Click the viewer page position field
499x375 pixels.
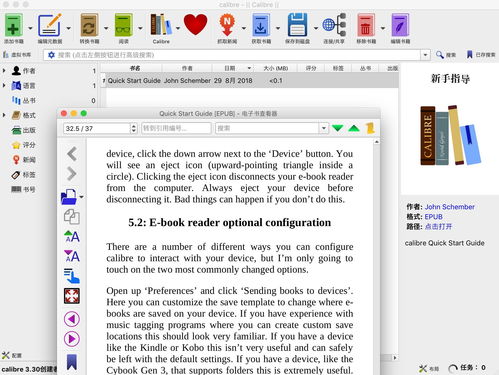coord(97,128)
